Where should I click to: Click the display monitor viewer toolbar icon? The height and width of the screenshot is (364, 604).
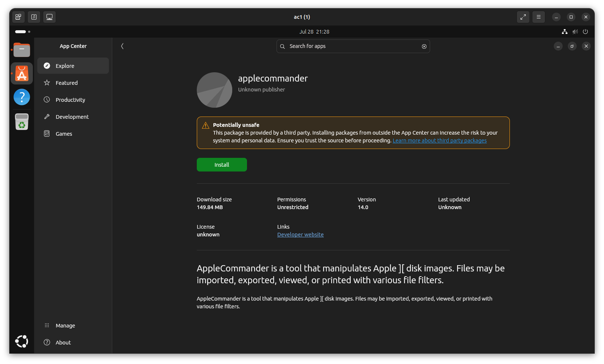pos(49,17)
